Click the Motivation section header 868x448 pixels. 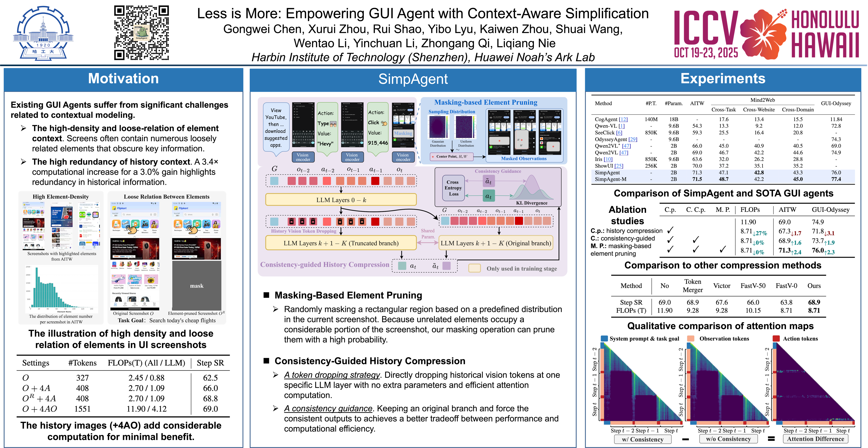point(123,79)
